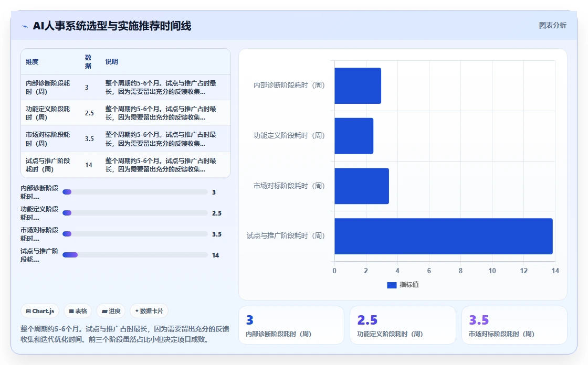Screen dimensions: 588x365
Task: Click the description in the 试点与推广 table row
Action: (x=161, y=165)
